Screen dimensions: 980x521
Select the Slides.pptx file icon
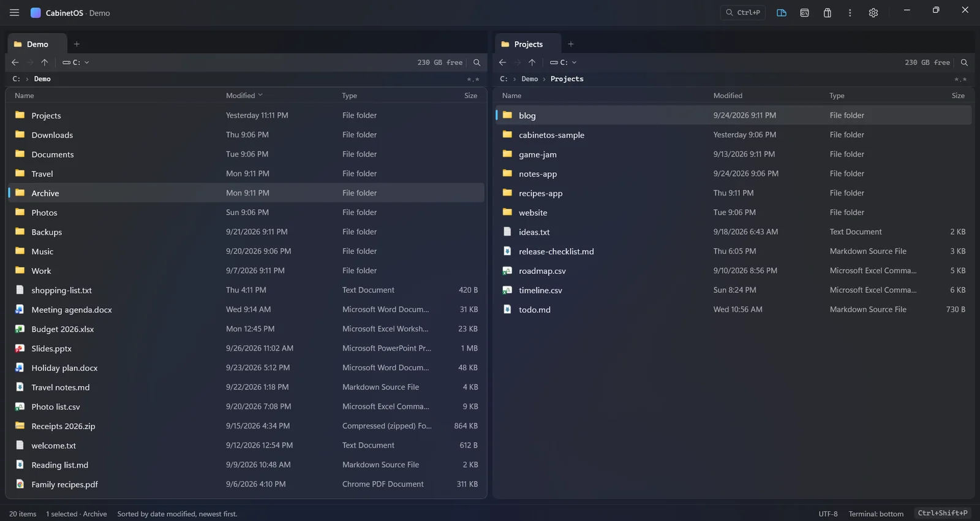20,348
